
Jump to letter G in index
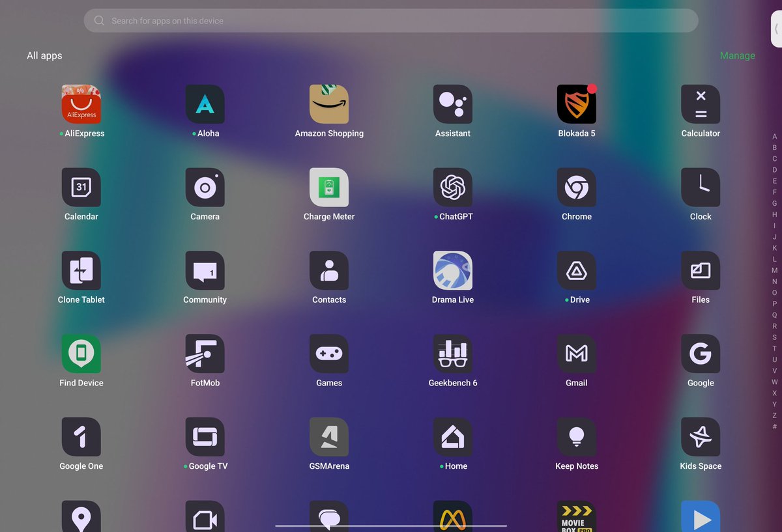coord(775,203)
